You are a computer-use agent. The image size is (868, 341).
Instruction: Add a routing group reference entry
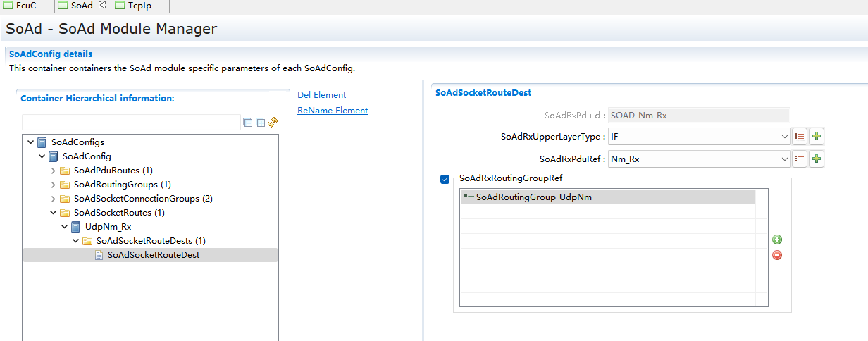coord(777,240)
